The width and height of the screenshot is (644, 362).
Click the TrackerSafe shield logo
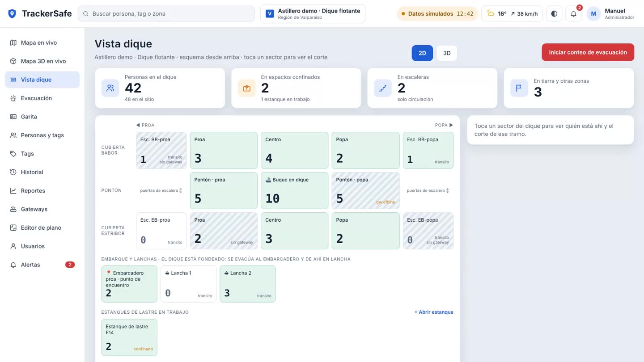click(12, 14)
